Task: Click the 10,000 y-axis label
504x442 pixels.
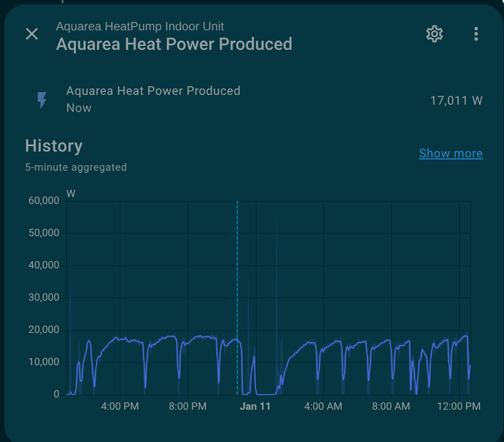Action: tap(43, 361)
